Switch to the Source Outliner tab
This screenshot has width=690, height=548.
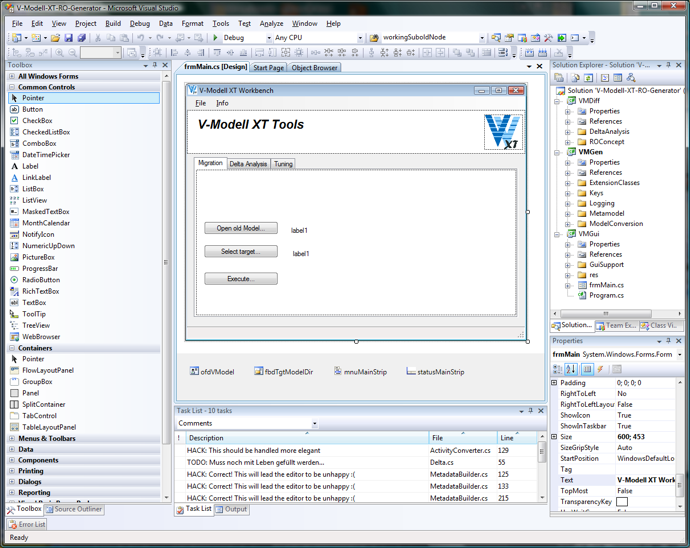74,509
